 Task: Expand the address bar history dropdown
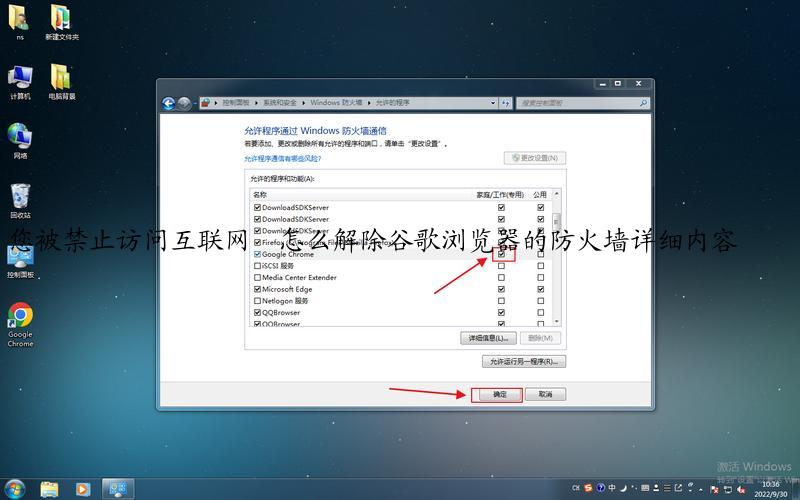click(493, 103)
